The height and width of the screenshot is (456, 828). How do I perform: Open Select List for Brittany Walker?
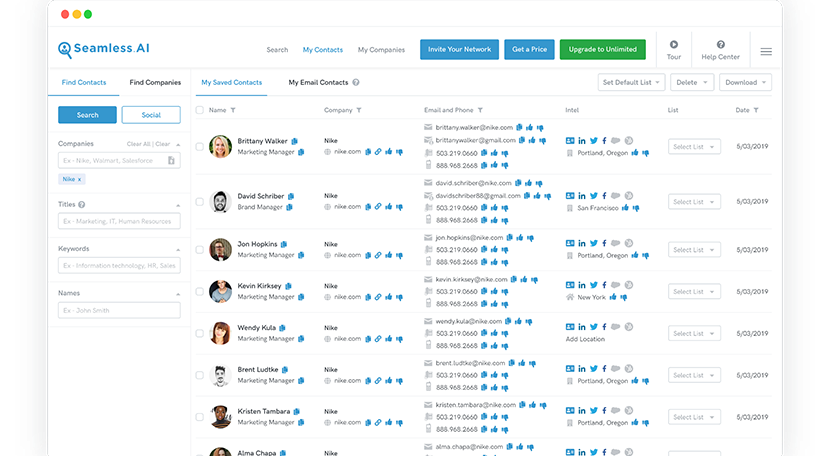click(694, 147)
